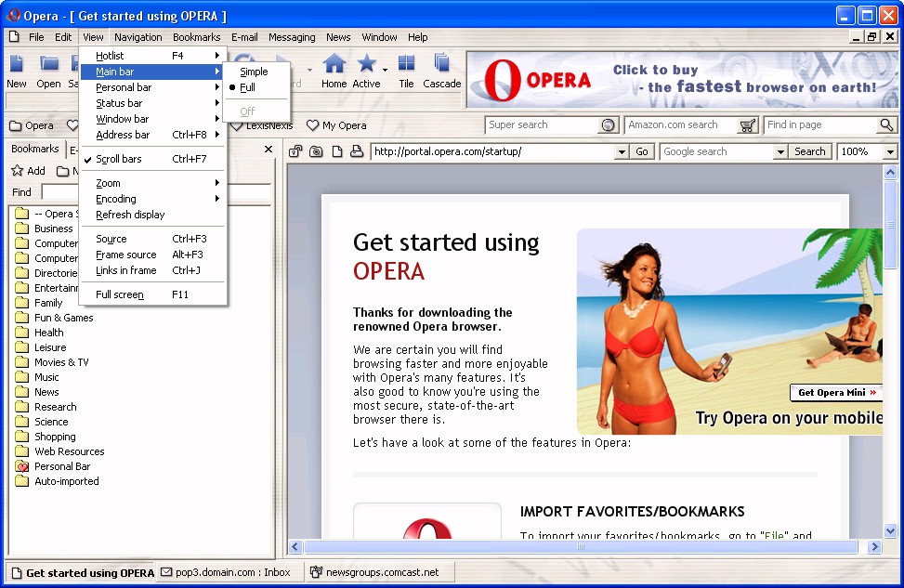Click the newsgroups.comcast.net window tab icon
This screenshot has height=588, width=904.
click(x=316, y=572)
